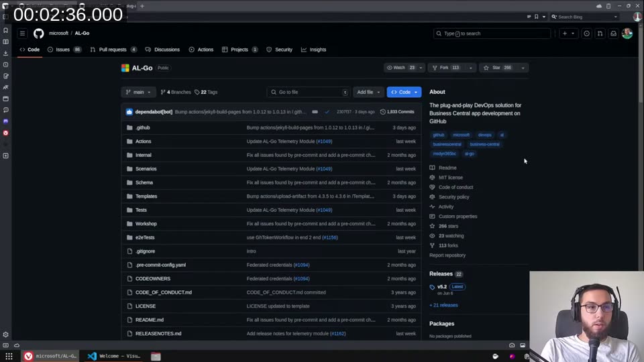Click the user avatar in GitHub header
Viewport: 644px width, 362px height.
pos(627,34)
